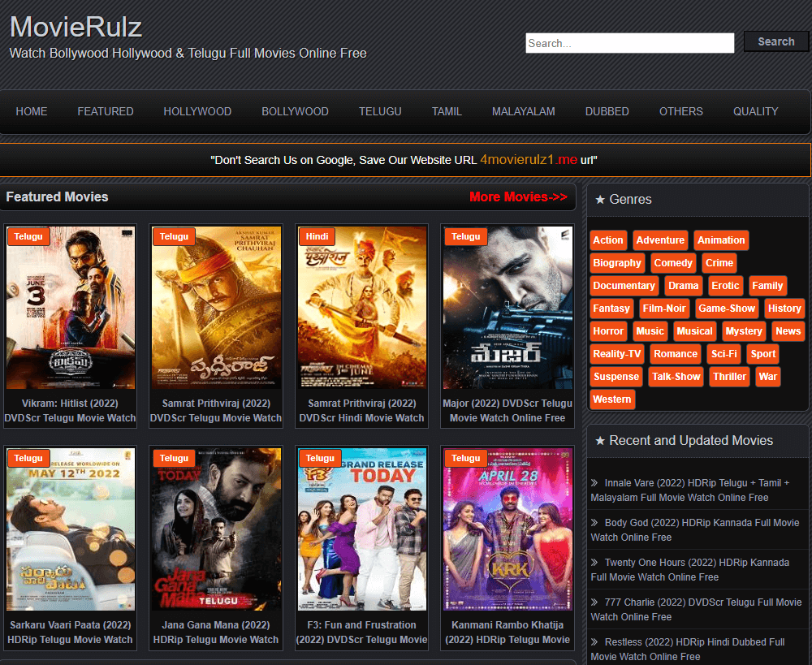
Task: Open the FEATURED menu item
Action: tap(106, 111)
